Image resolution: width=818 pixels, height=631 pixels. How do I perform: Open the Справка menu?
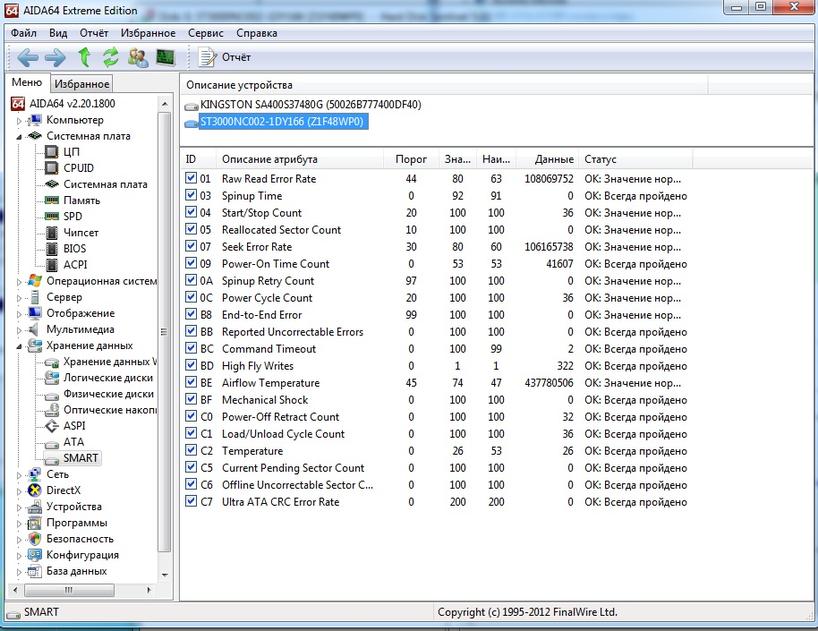[x=257, y=33]
